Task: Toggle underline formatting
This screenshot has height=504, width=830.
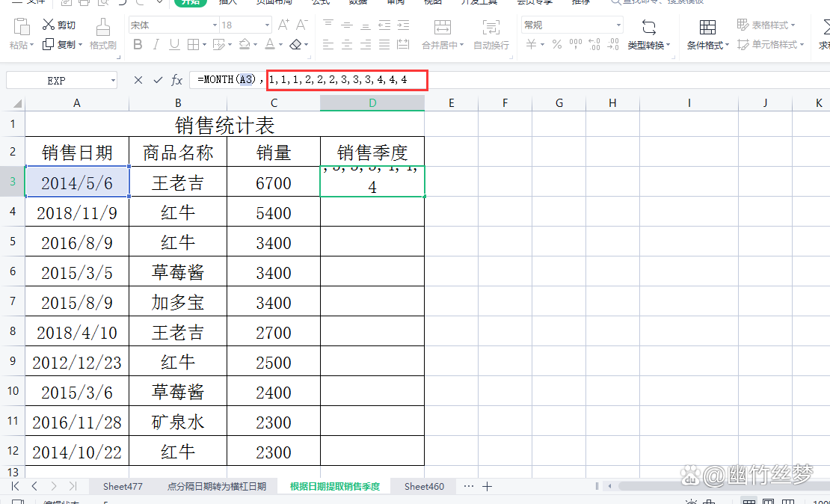Action: click(174, 45)
